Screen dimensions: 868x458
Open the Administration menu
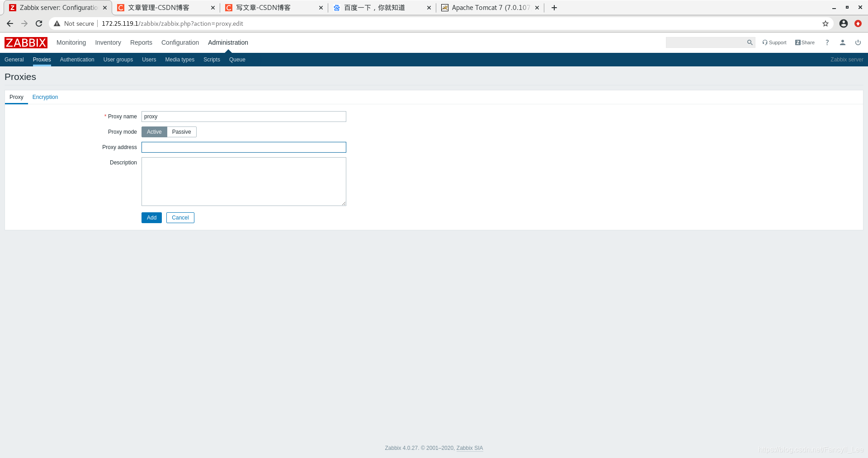228,42
